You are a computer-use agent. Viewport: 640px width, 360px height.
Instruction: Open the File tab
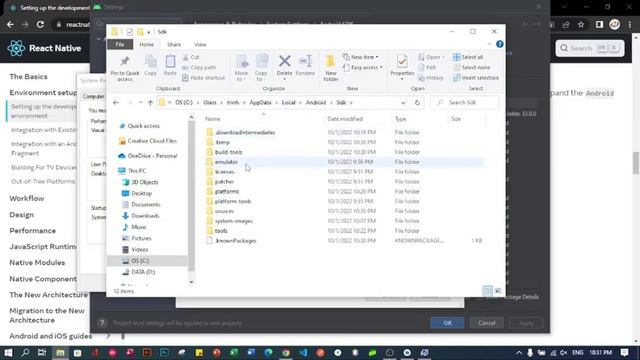point(120,44)
